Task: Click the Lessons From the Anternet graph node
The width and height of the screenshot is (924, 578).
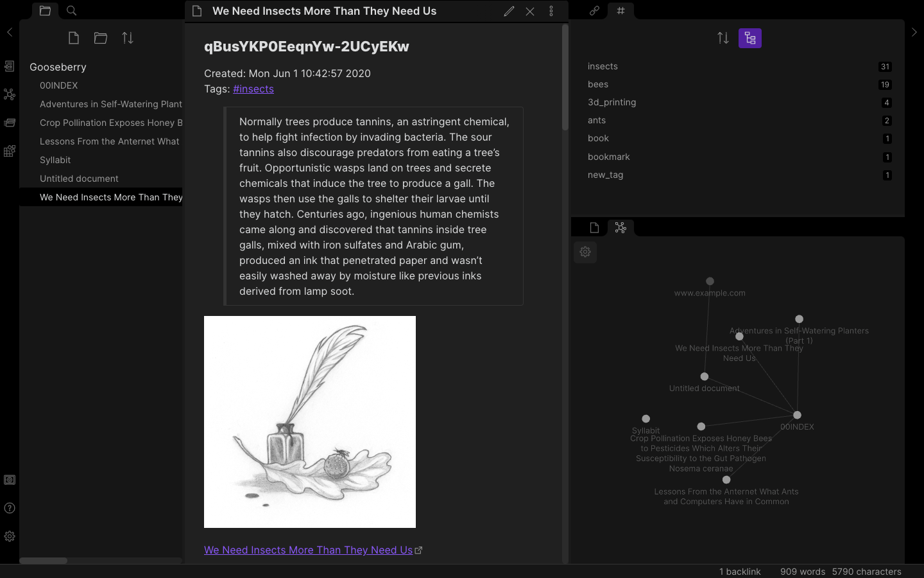Action: tap(726, 480)
